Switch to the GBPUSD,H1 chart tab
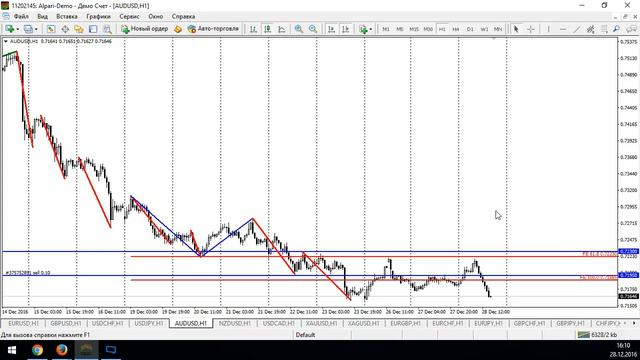 [66, 323]
